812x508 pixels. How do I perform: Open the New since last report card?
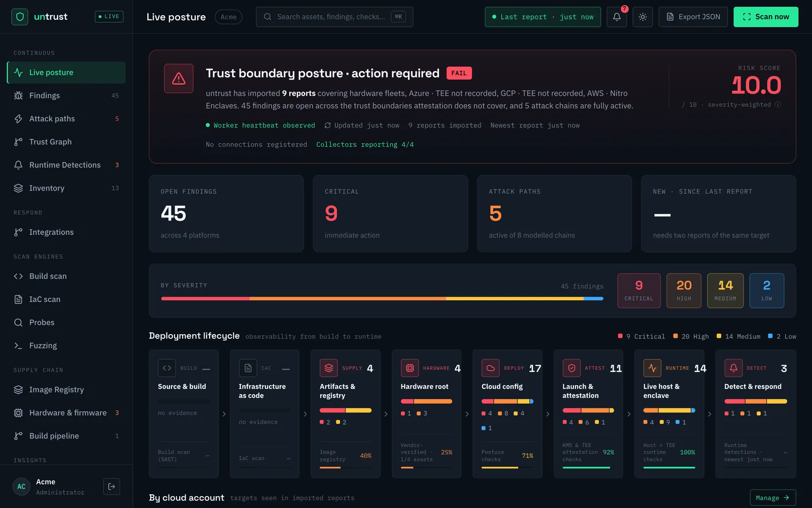tap(718, 213)
